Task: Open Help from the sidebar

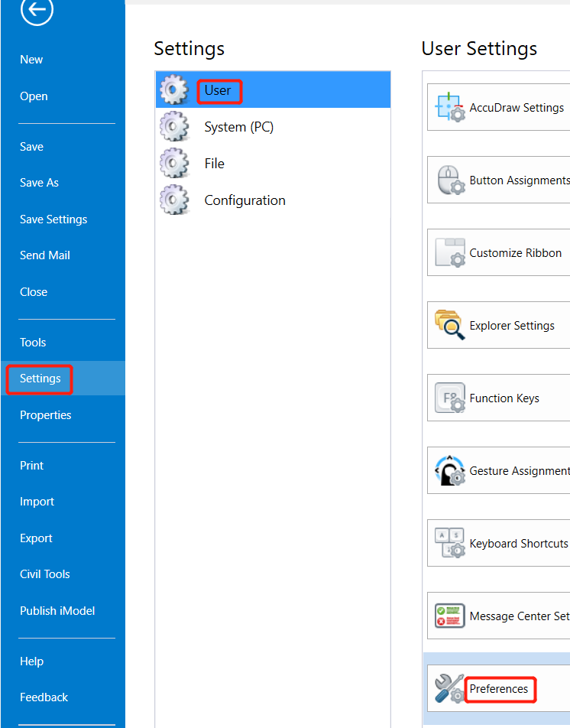Action: pos(31,661)
